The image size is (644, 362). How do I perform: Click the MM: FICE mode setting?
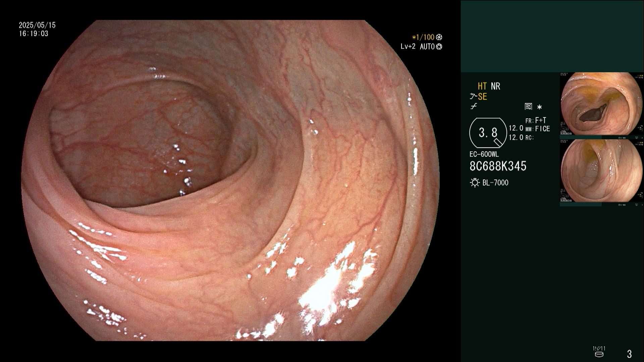pos(538,129)
